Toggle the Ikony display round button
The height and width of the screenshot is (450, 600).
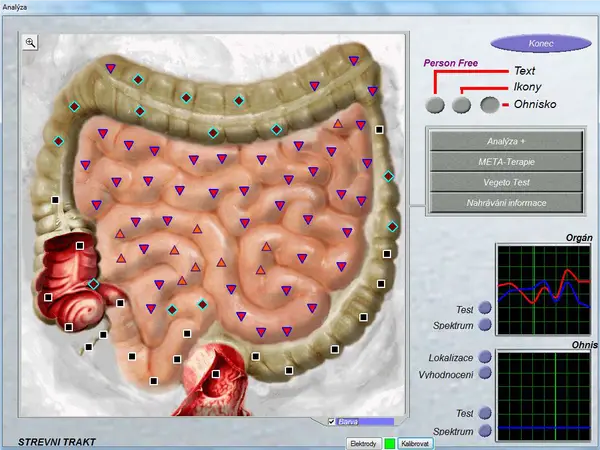pyautogui.click(x=461, y=104)
